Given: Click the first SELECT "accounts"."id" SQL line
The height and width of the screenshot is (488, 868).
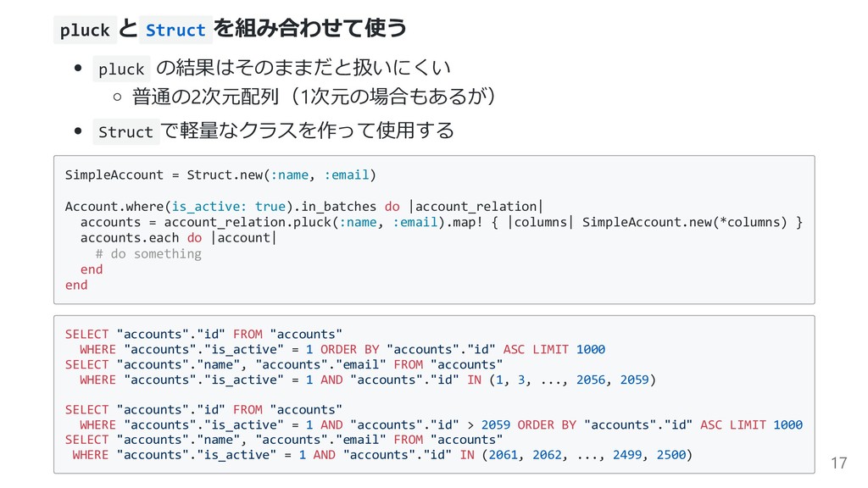Looking at the screenshot, I should pos(203,334).
